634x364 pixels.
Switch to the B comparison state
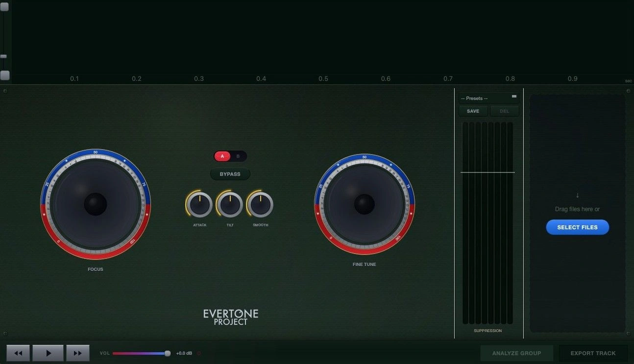point(238,156)
